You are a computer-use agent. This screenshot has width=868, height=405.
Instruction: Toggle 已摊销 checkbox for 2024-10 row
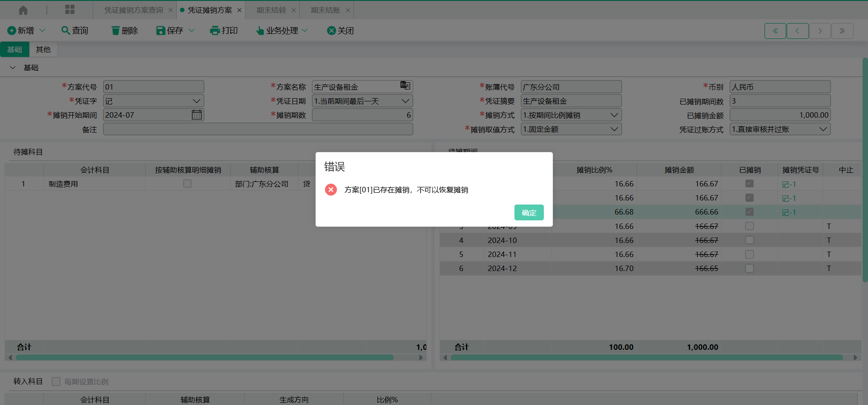point(750,240)
